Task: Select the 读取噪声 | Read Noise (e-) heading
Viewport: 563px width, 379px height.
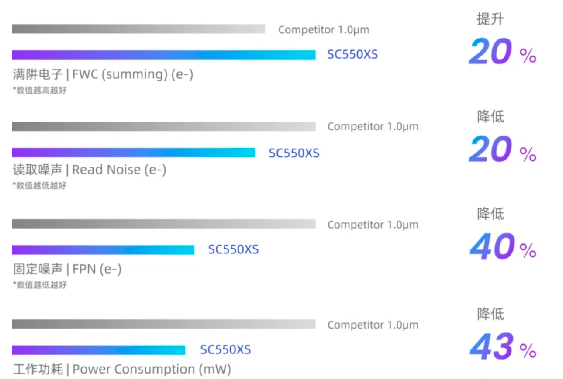Action: (x=90, y=169)
